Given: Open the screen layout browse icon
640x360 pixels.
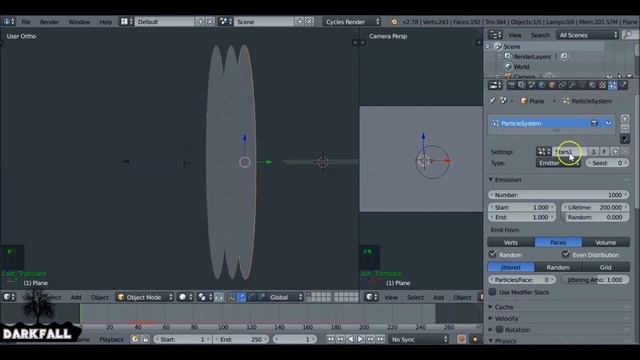Looking at the screenshot, I should click(x=126, y=22).
